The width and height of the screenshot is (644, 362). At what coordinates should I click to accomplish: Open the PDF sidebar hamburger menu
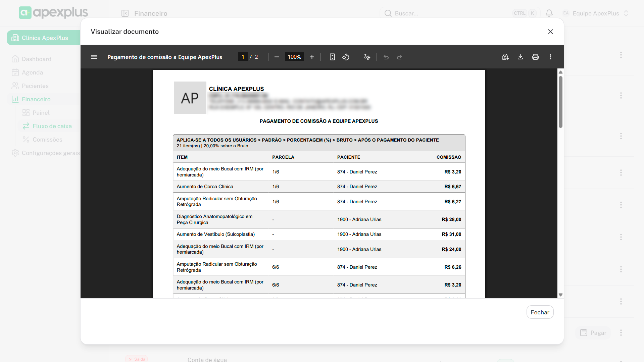click(94, 57)
